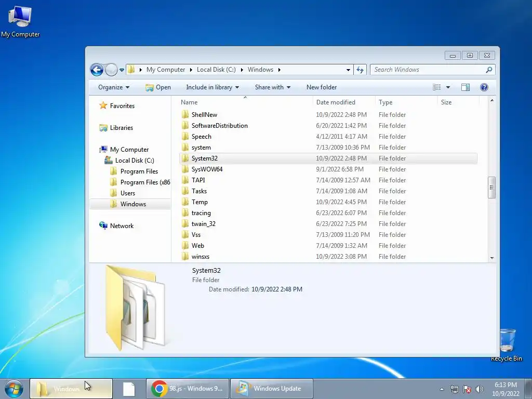The image size is (532, 399).
Task: Open Include in library menu
Action: coord(212,87)
